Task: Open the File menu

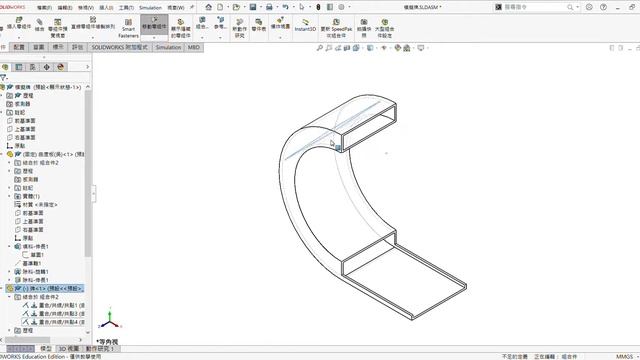Action: point(44,8)
